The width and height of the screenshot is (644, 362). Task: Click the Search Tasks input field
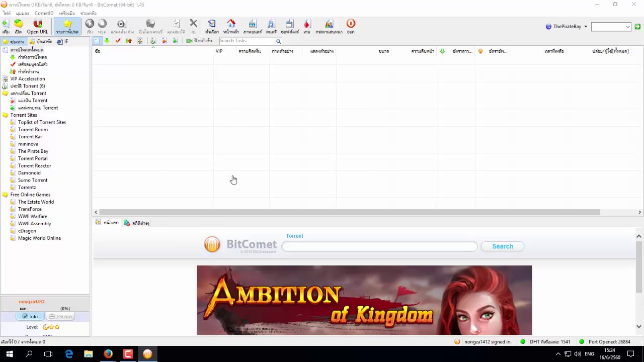[x=247, y=41]
